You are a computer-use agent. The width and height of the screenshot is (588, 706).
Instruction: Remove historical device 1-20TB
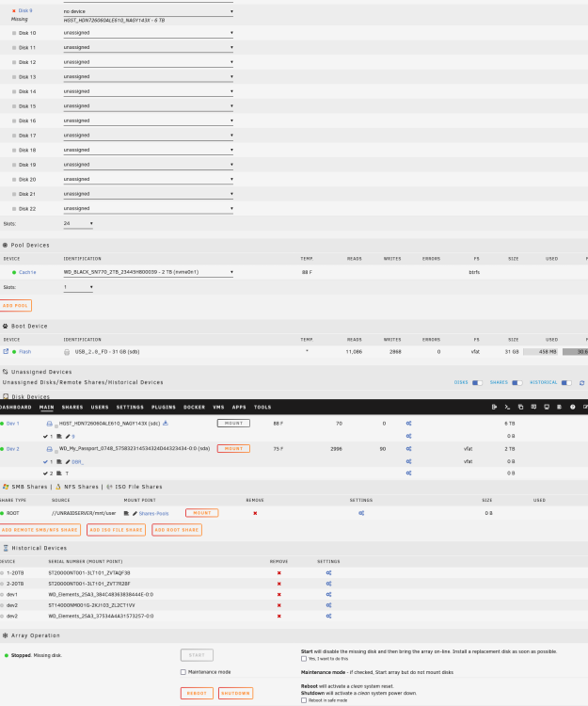click(278, 573)
